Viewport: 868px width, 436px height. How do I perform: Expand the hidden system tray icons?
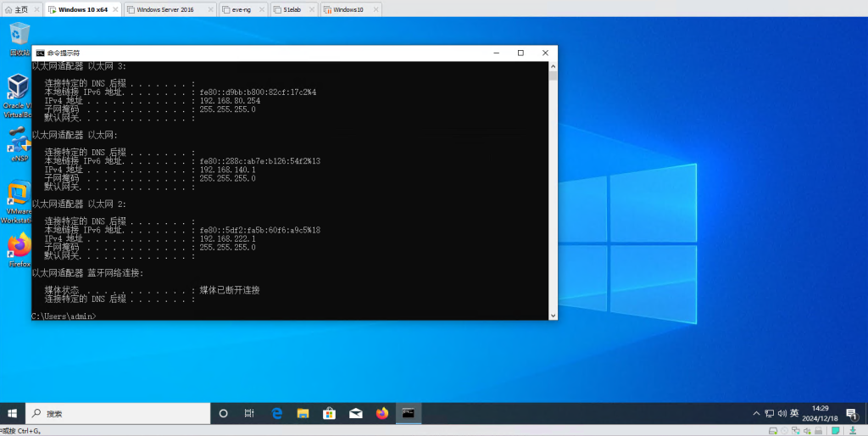(756, 413)
